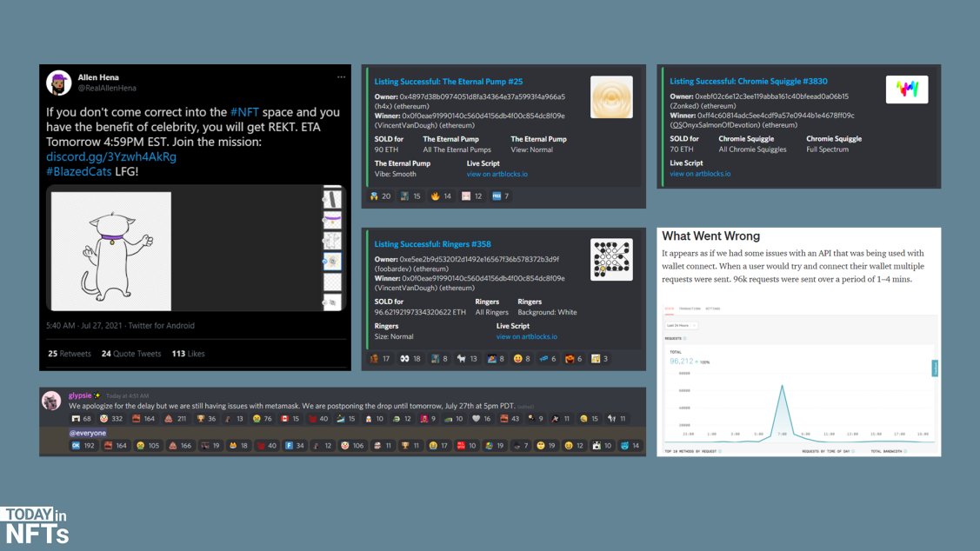Click view on artblocks.io in Ringers card
Screen dimensions: 980x551
click(x=527, y=336)
